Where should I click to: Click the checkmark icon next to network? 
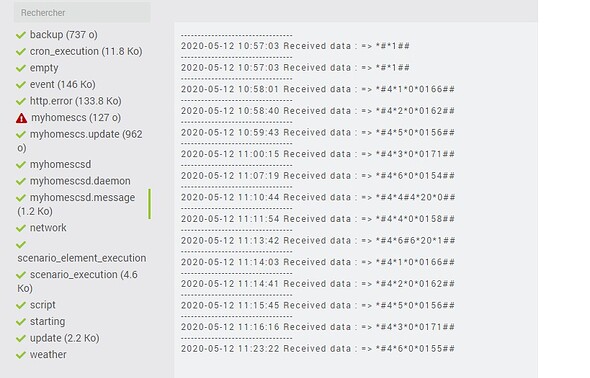point(21,228)
